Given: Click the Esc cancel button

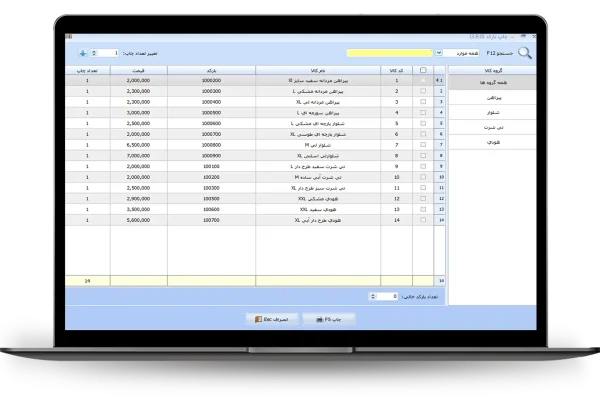Looking at the screenshot, I should tap(272, 319).
